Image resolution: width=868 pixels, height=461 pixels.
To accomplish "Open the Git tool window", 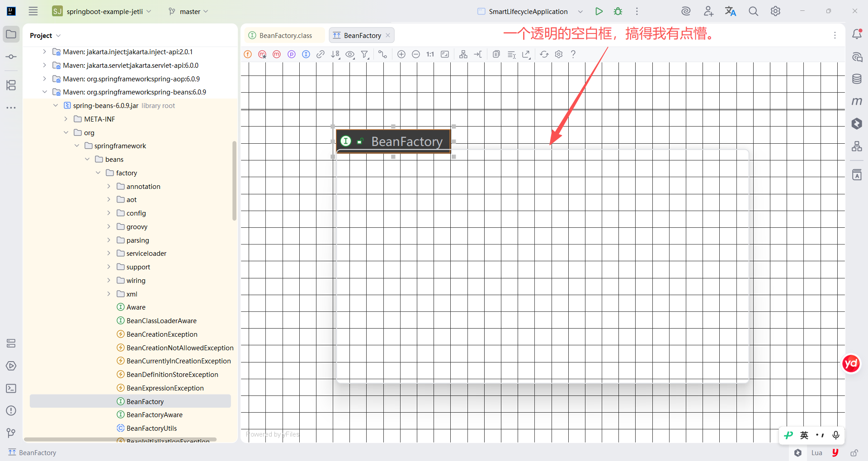I will (x=11, y=433).
